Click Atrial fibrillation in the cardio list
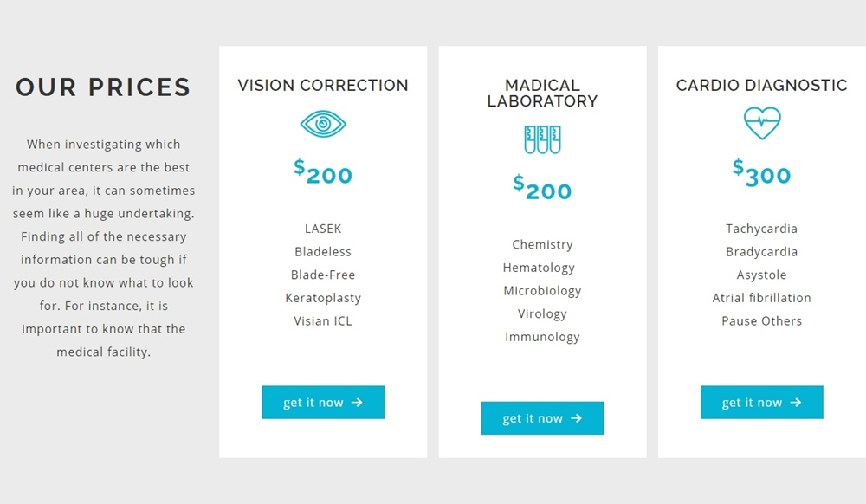866x504 pixels. [761, 298]
